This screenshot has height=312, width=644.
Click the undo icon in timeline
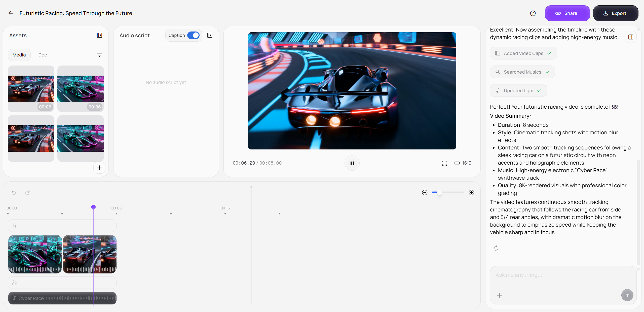click(x=14, y=193)
